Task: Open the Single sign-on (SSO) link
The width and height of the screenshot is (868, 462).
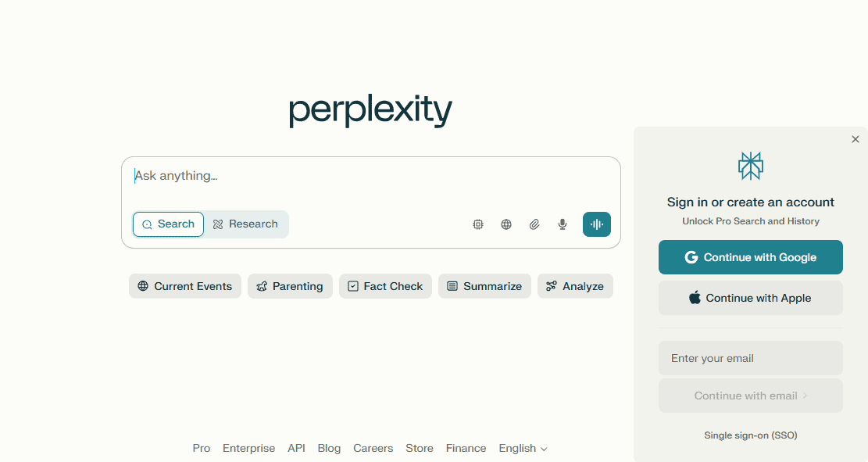Action: coord(751,435)
